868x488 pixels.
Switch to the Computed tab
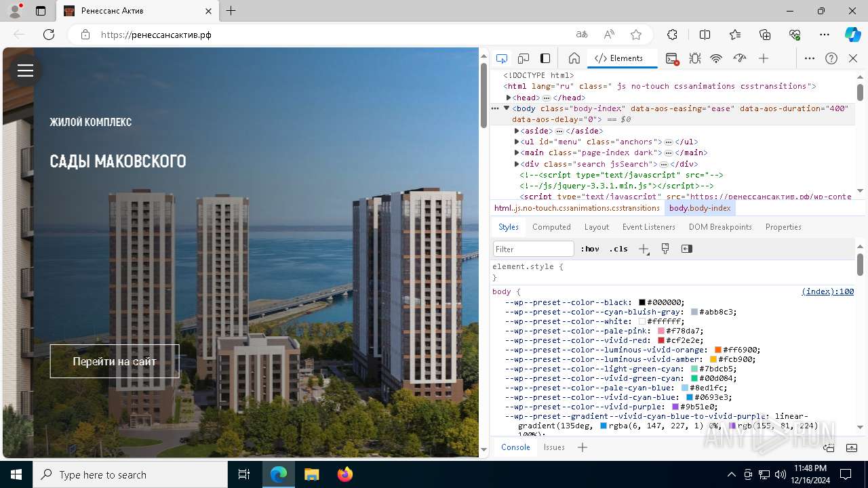[551, 227]
